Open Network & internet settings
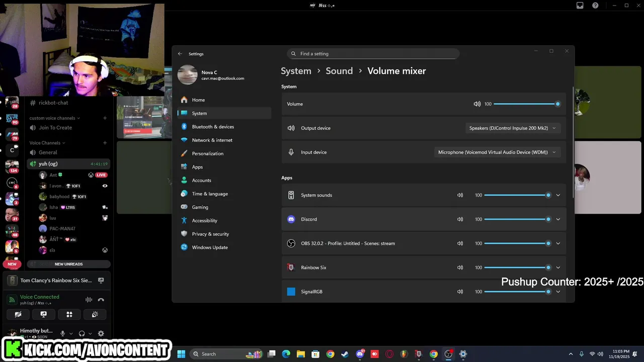The width and height of the screenshot is (644, 362). [224, 140]
